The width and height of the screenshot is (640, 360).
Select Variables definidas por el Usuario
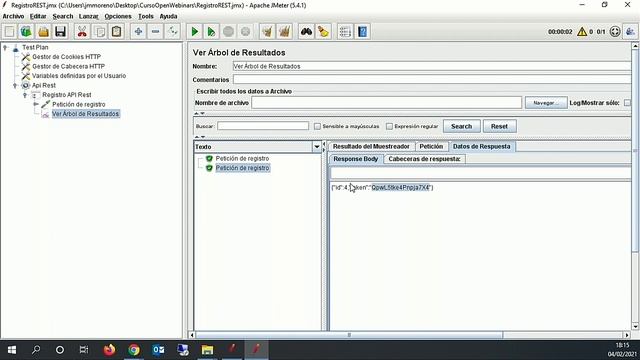pyautogui.click(x=79, y=76)
